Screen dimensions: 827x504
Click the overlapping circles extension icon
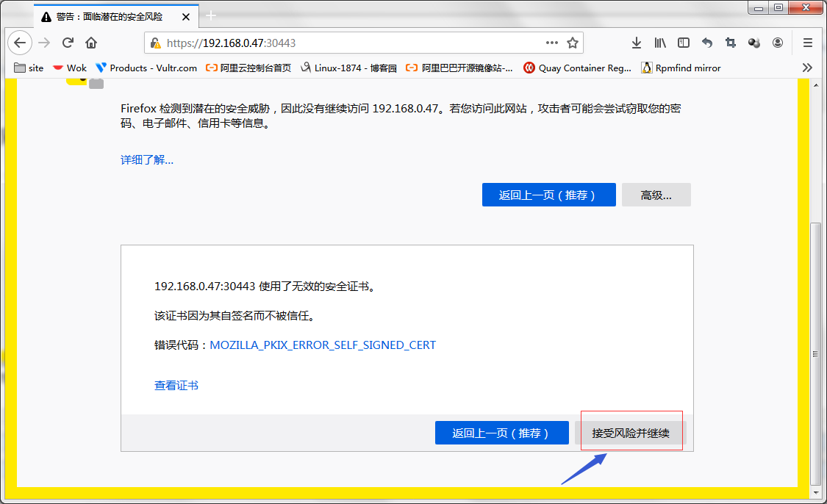point(754,43)
